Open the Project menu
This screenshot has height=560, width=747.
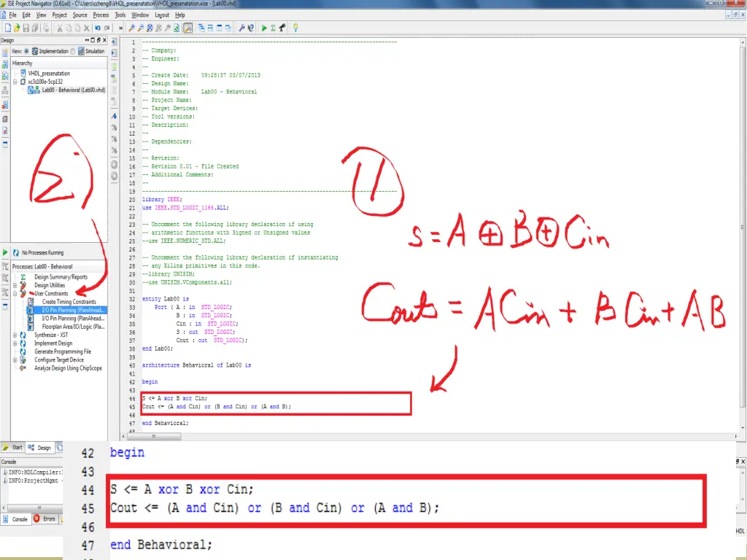coord(60,15)
